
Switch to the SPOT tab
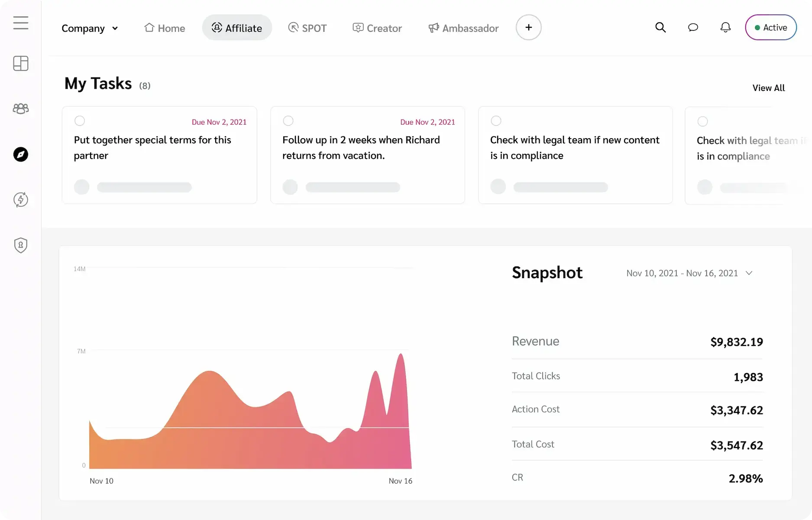[x=307, y=27]
